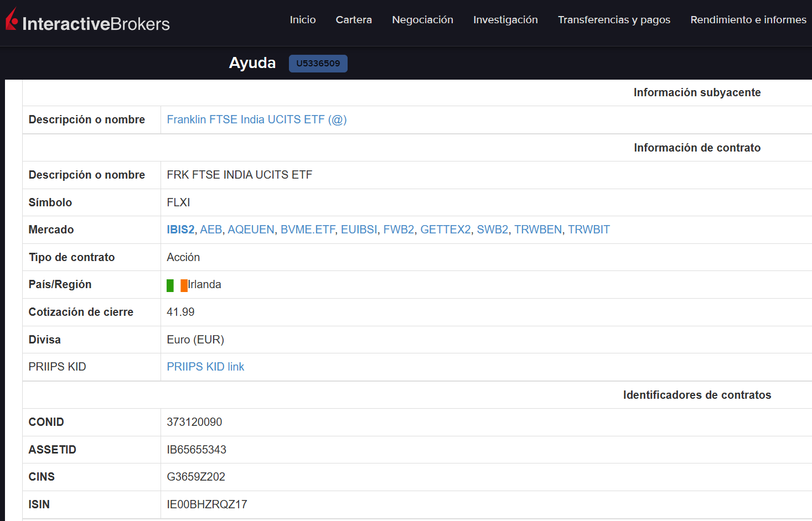The height and width of the screenshot is (521, 812).
Task: Click the Mercado row label
Action: [51, 230]
